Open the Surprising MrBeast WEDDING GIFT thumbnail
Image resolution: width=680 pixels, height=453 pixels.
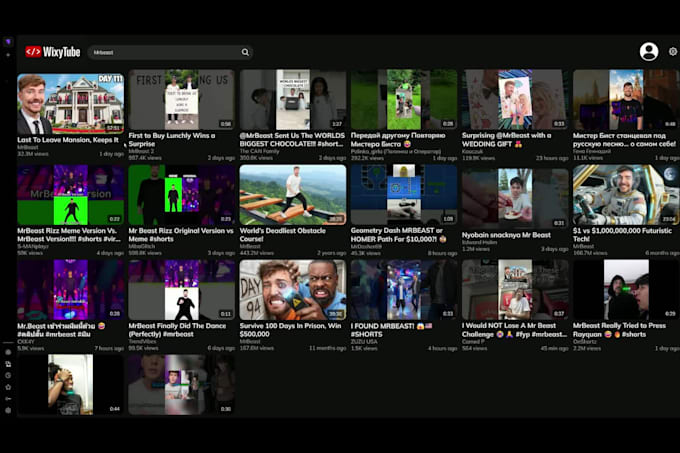[515, 100]
